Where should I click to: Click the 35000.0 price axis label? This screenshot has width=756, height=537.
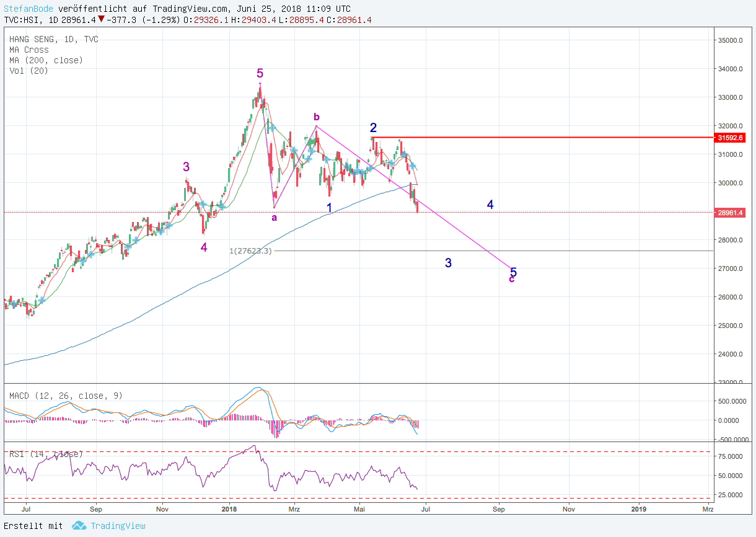pos(731,40)
